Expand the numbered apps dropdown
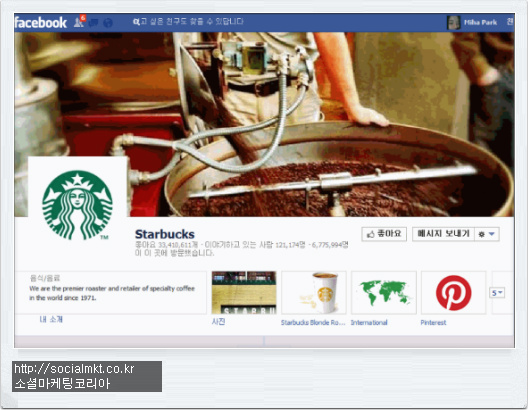The height and width of the screenshot is (410, 528). tap(497, 293)
